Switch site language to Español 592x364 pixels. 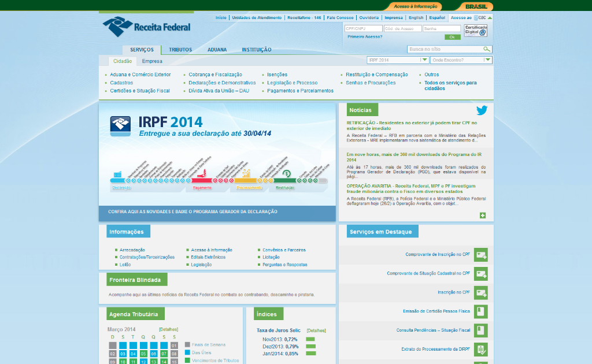437,18
